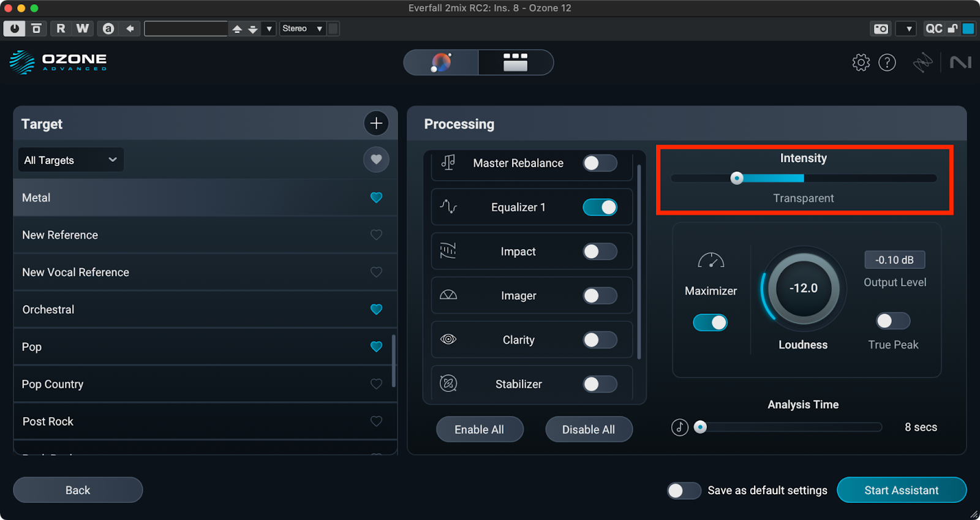980x520 pixels.
Task: Click the Output Level value field
Action: [x=894, y=260]
